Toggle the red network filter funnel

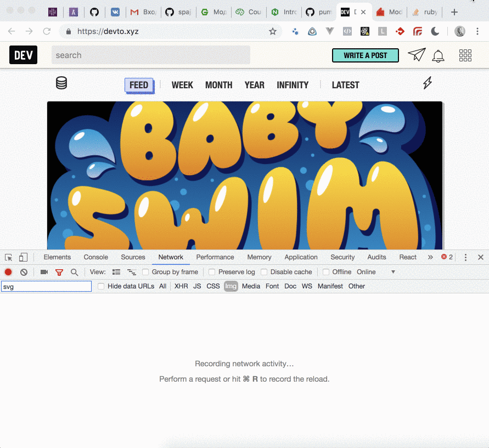59,272
